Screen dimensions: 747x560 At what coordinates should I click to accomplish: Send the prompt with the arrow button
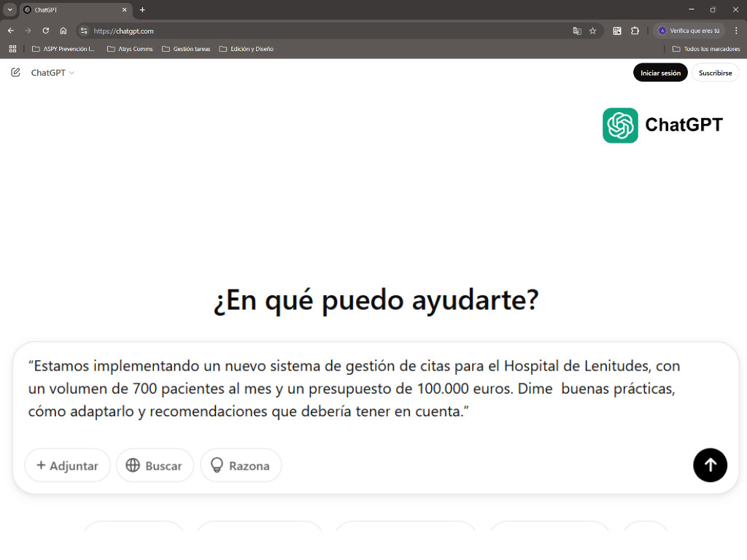pos(710,464)
